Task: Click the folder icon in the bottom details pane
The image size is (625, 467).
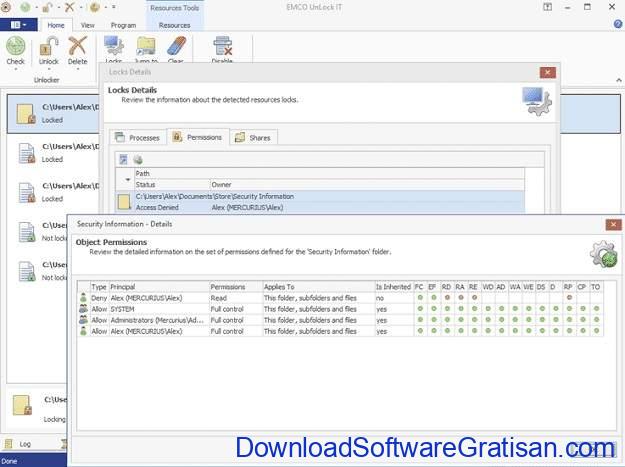Action: 22,406
